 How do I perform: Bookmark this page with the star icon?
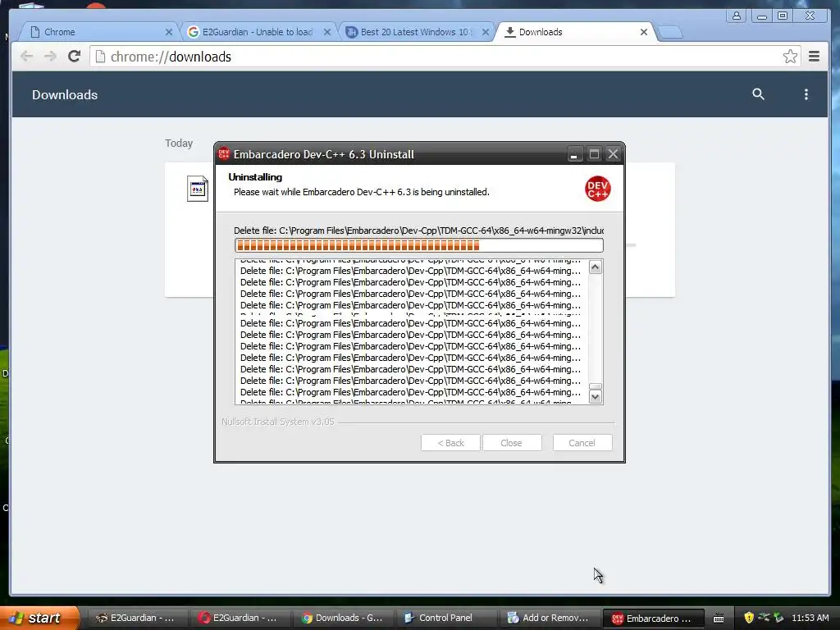[x=790, y=57]
